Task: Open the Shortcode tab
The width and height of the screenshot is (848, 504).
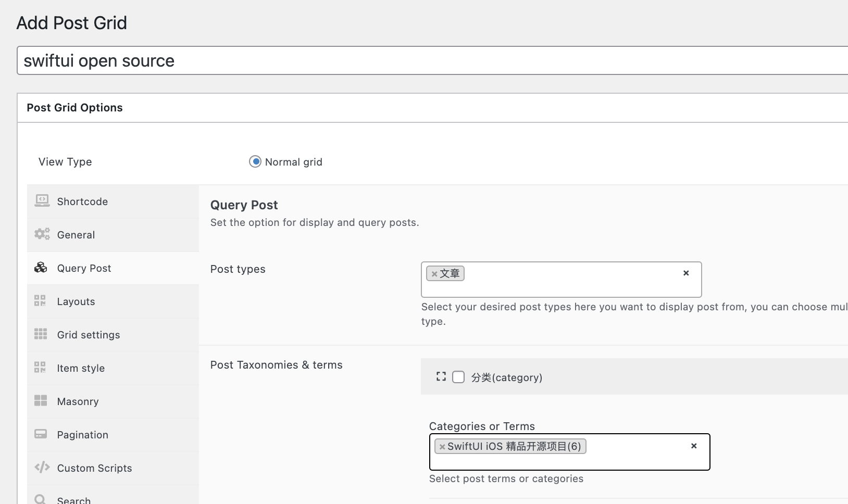Action: click(x=113, y=201)
